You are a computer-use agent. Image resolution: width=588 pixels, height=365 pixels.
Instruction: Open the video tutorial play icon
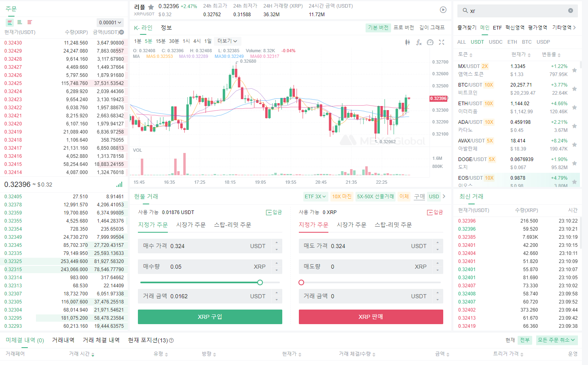(x=443, y=10)
